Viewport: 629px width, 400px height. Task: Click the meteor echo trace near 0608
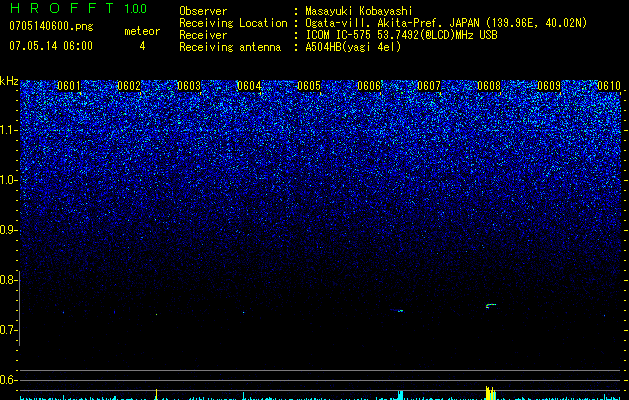[491, 306]
